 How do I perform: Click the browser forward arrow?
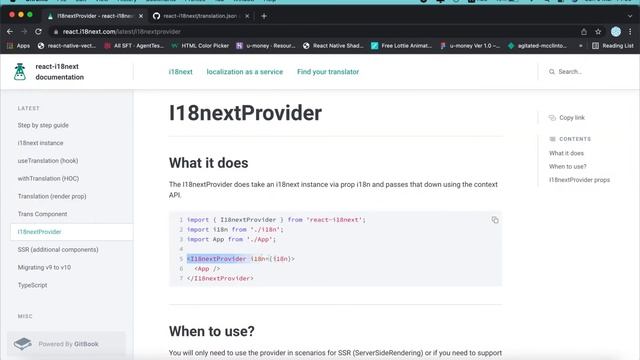(24, 31)
